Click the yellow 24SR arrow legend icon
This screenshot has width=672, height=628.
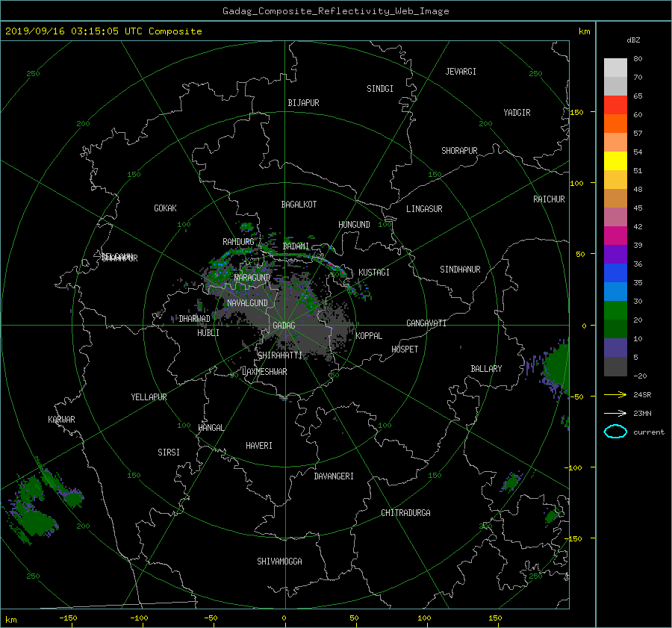point(615,394)
